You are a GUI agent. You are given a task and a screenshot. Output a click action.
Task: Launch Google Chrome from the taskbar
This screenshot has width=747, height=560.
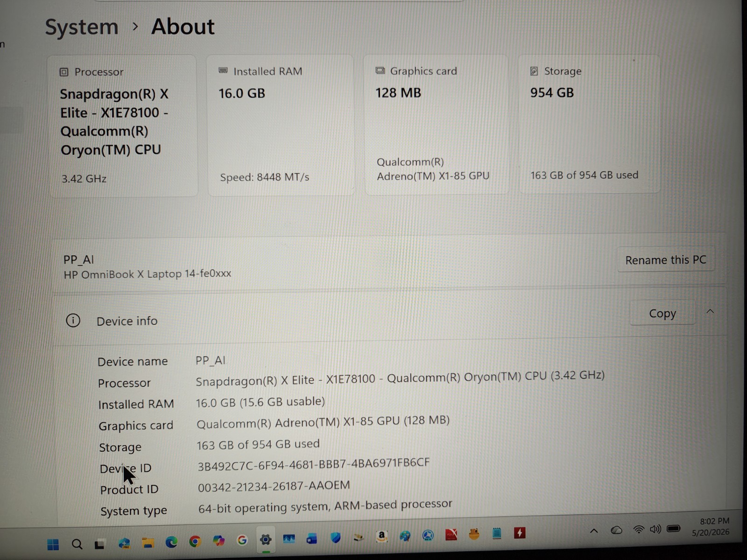click(195, 541)
